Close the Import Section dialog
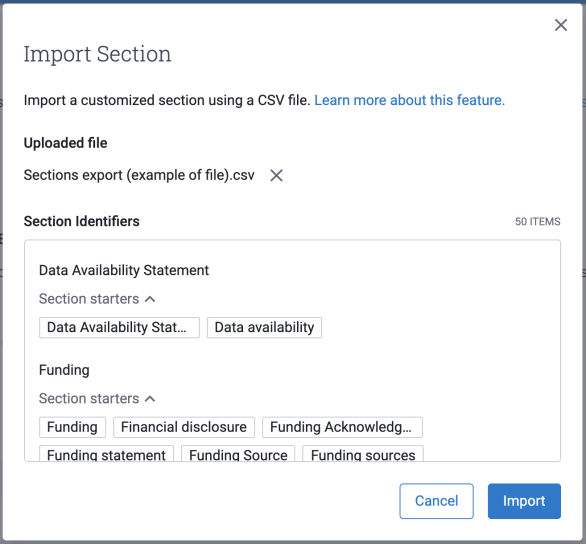The width and height of the screenshot is (586, 544). [x=561, y=25]
